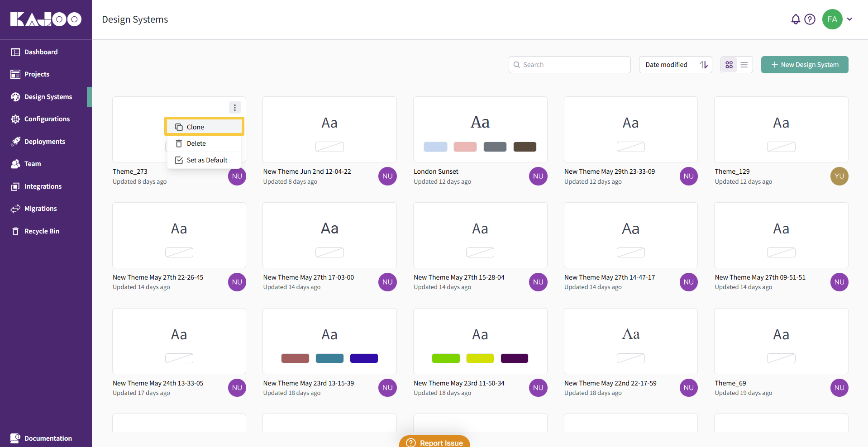Open New Theme May 27th 17-03-00 card
The width and height of the screenshot is (868, 447).
pos(329,235)
